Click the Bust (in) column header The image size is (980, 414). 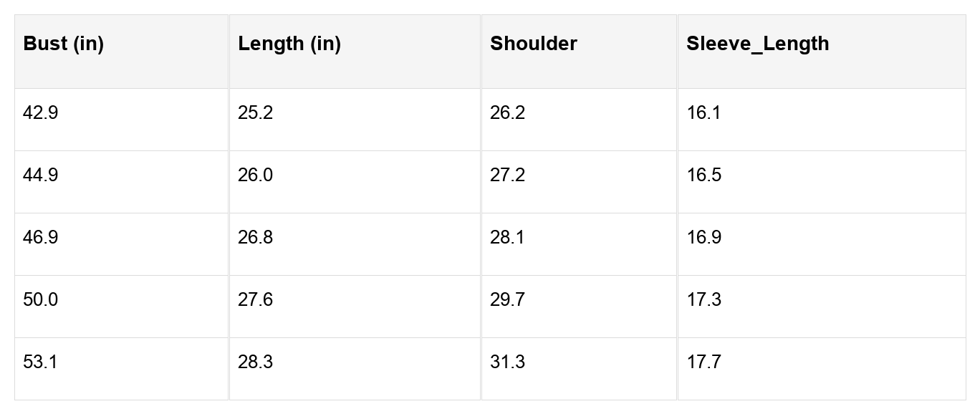[64, 44]
